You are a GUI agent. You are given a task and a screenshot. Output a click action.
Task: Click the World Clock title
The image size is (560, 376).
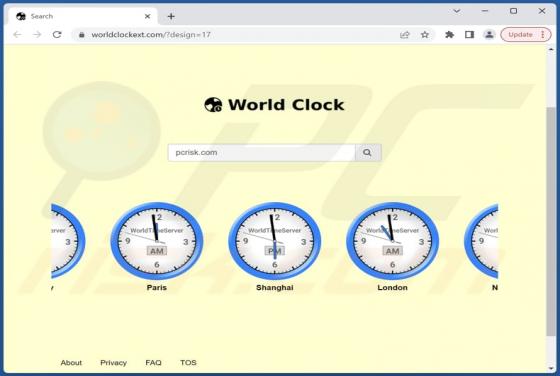[x=286, y=105]
